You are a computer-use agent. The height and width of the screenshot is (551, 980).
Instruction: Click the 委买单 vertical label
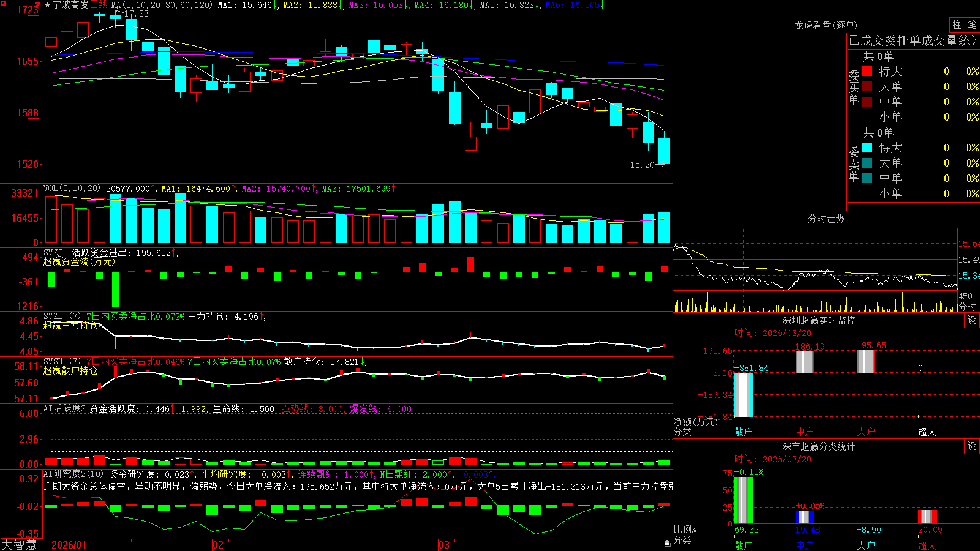coord(854,87)
